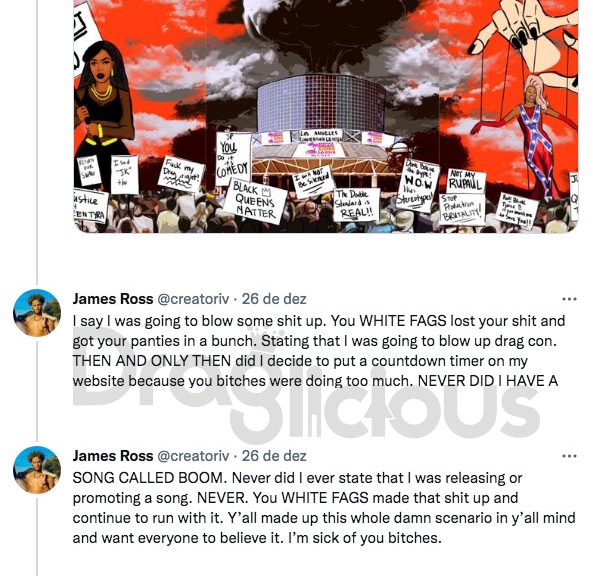Click avatar beside the "SONG CALLED BOOM" tweet
593x576 pixels.
37,470
